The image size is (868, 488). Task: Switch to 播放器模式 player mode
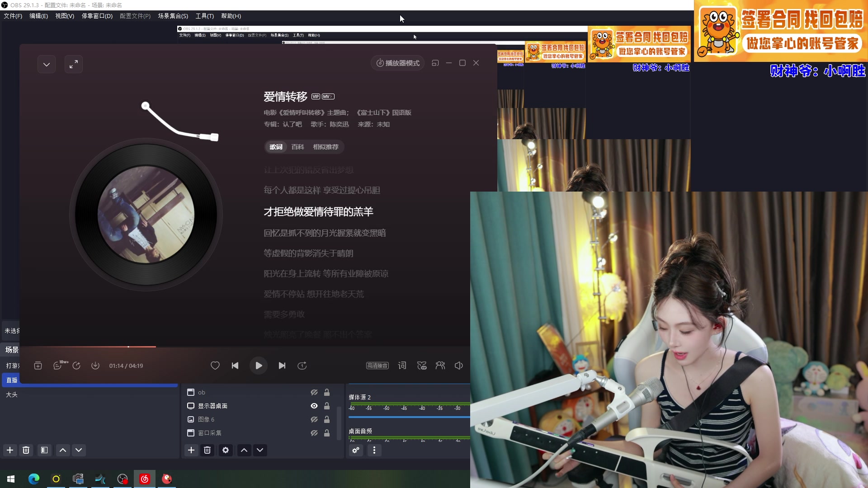point(398,63)
